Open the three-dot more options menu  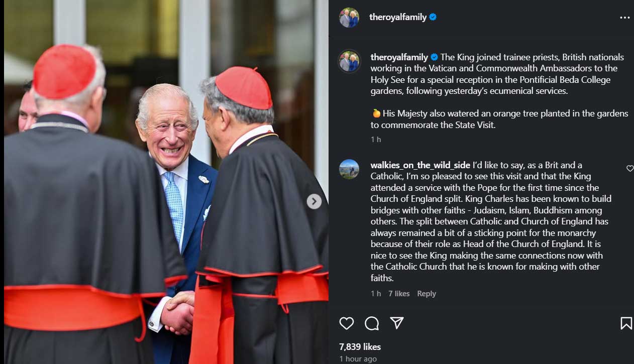click(x=624, y=18)
